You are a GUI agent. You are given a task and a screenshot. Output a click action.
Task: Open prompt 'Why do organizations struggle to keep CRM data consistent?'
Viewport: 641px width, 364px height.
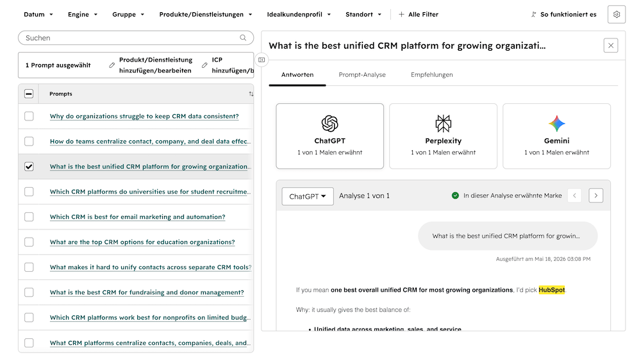[x=144, y=117]
